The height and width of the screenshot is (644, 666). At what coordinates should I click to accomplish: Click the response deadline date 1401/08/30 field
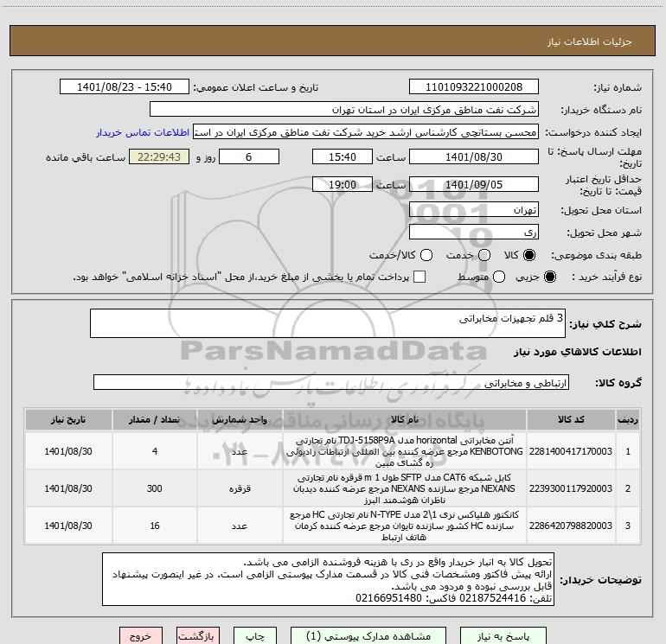(x=474, y=157)
